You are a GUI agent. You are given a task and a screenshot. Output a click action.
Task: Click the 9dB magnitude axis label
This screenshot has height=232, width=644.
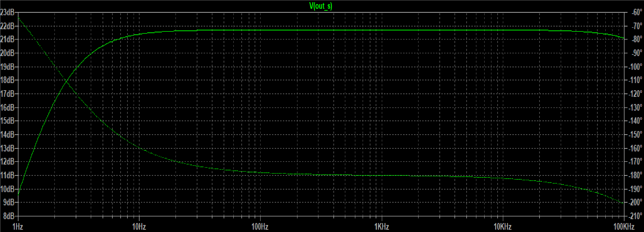[8, 202]
